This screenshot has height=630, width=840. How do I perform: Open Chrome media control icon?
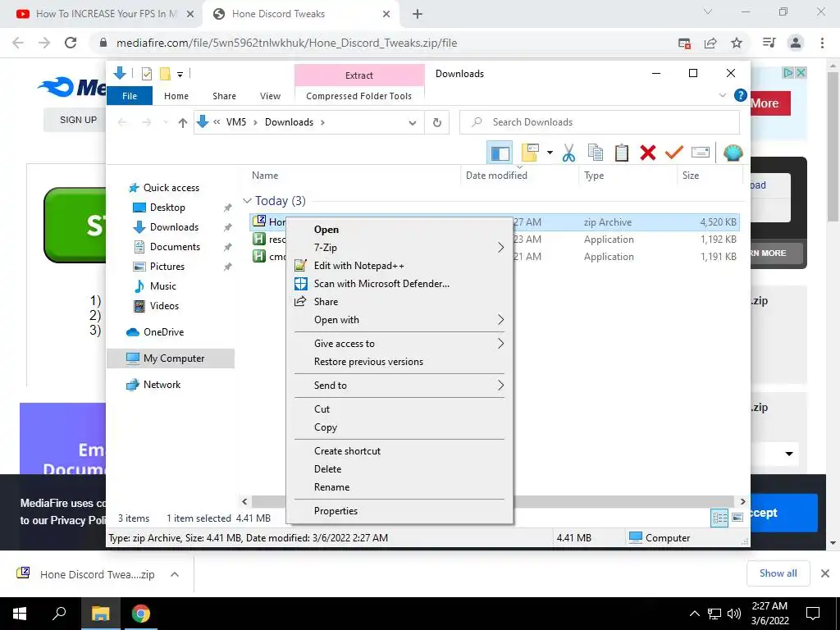(x=769, y=43)
